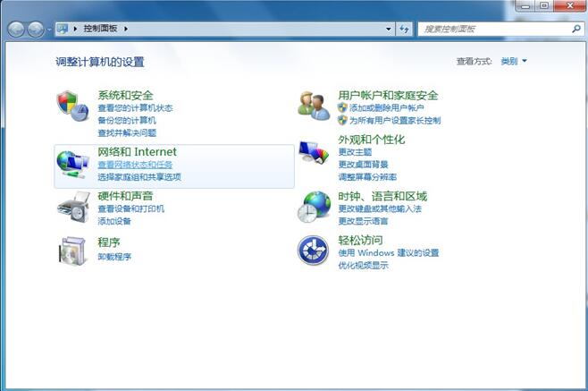Click the Programs category icon
This screenshot has height=391, width=588.
(71, 251)
